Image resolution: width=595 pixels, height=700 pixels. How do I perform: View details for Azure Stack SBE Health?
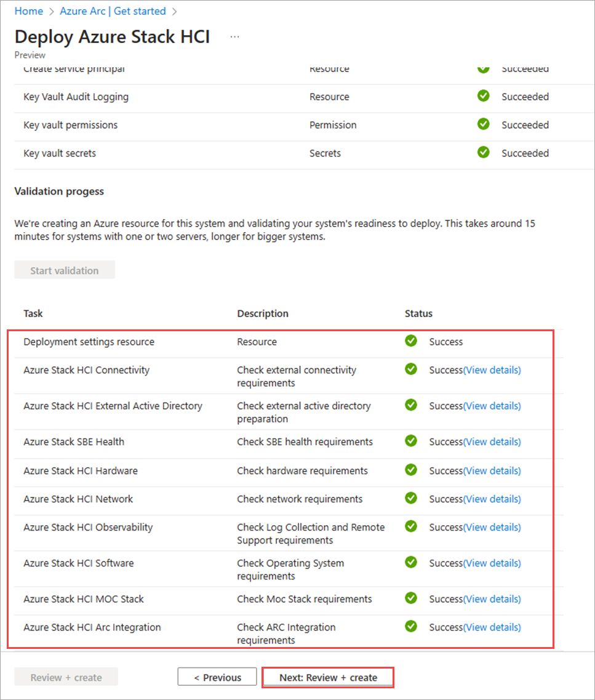[492, 442]
